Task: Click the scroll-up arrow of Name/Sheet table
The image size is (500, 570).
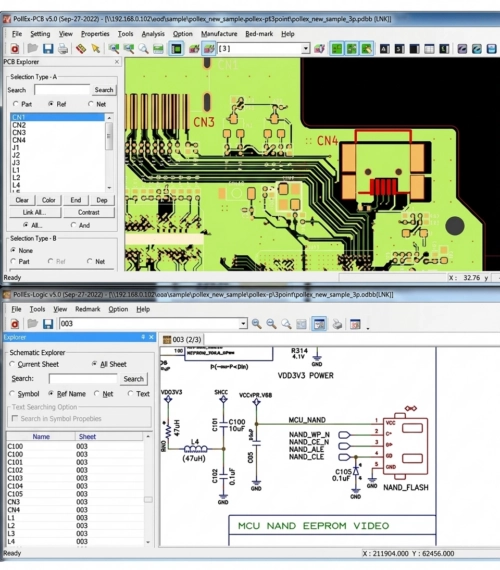Action: click(148, 436)
